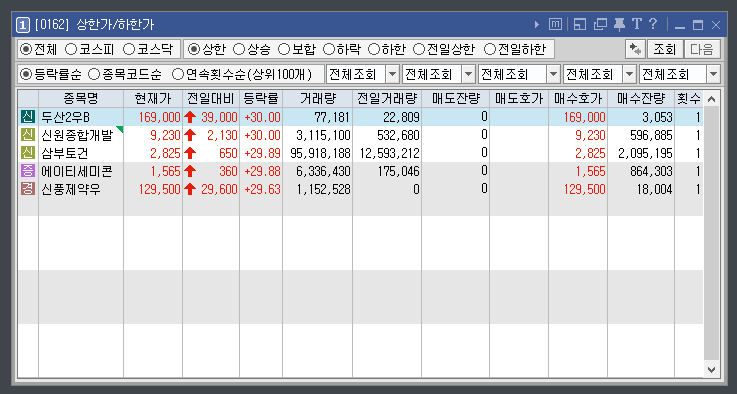This screenshot has height=394, width=737.
Task: Click the 현재가 column header
Action: 153,99
